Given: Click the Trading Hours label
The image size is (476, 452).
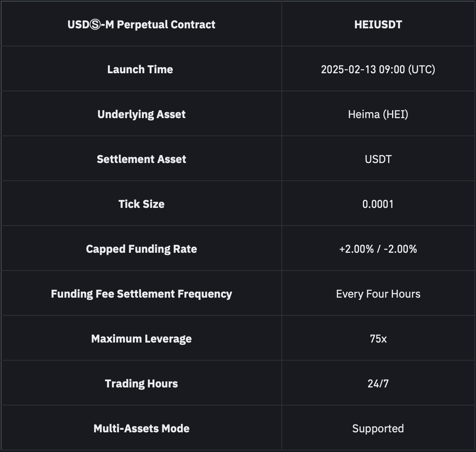Looking at the screenshot, I should coord(141,383).
